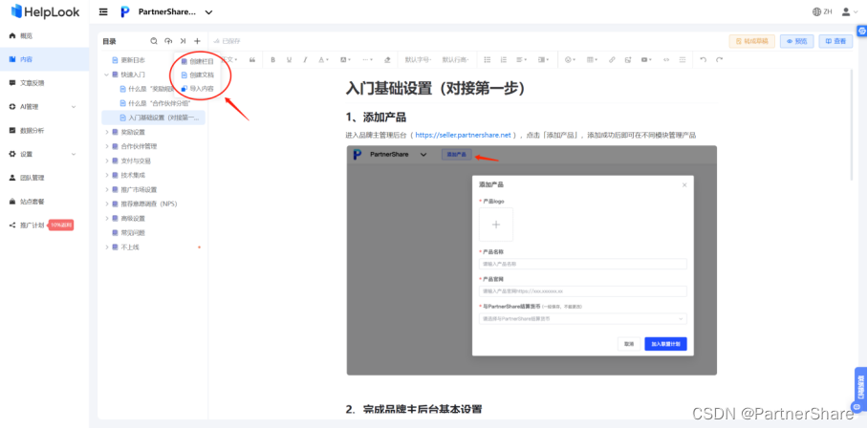Click the plus add icon in 目录 panel
The image size is (868, 429).
click(x=197, y=41)
